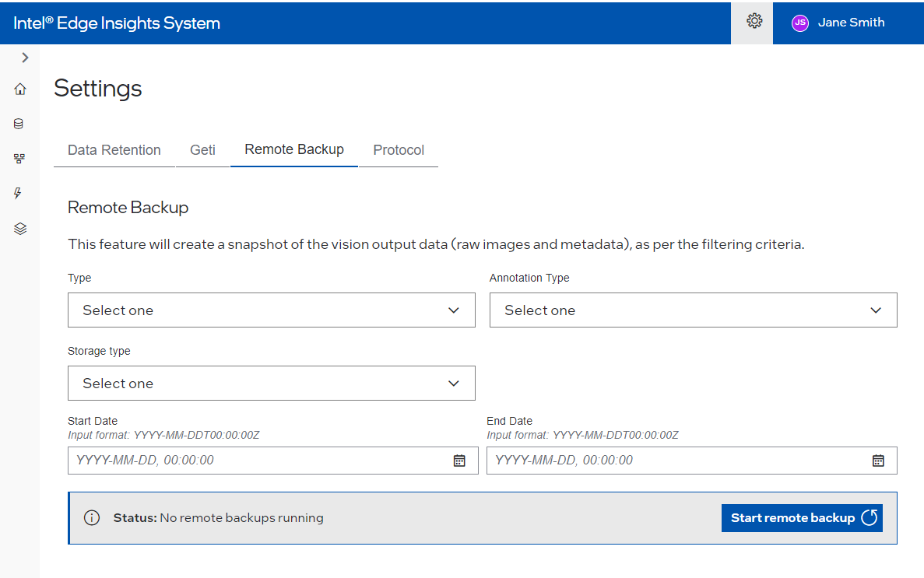
Task: Click the End Date input field
Action: tap(692, 461)
